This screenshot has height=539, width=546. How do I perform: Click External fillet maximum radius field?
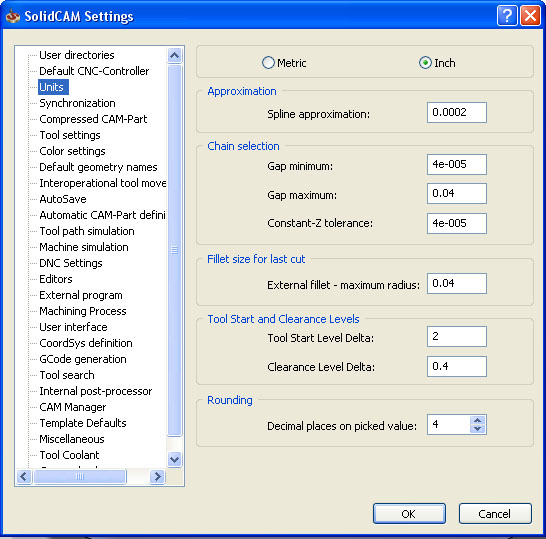457,283
